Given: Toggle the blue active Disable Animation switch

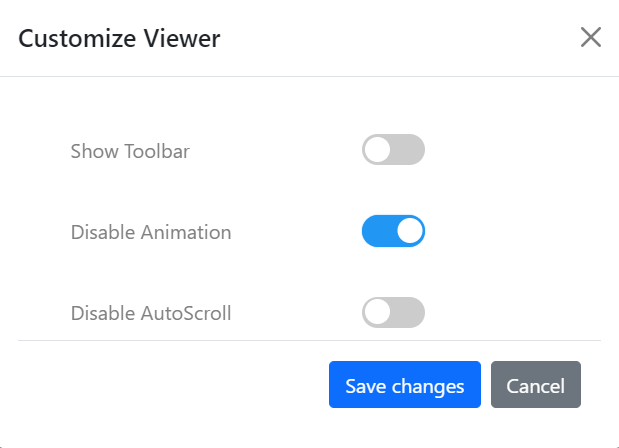Looking at the screenshot, I should (x=393, y=231).
